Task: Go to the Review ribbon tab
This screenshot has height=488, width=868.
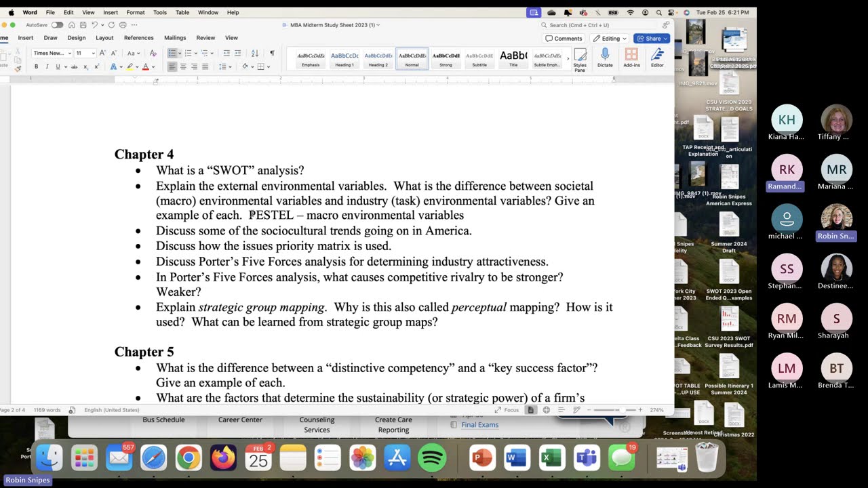Action: 205,38
